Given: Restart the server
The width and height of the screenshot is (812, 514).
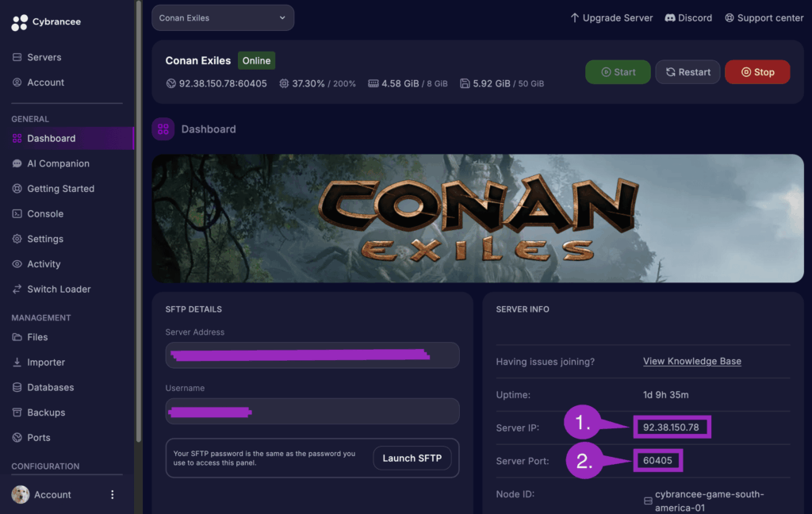Looking at the screenshot, I should tap(688, 72).
